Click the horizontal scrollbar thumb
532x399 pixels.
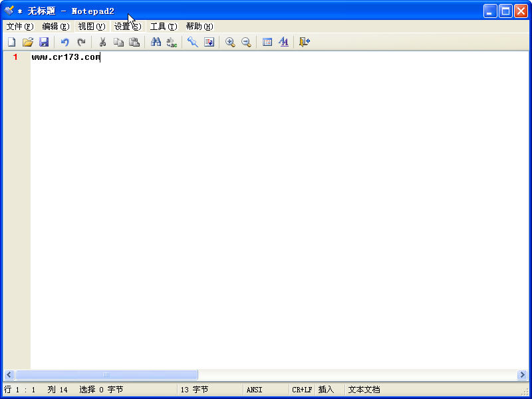[106, 374]
